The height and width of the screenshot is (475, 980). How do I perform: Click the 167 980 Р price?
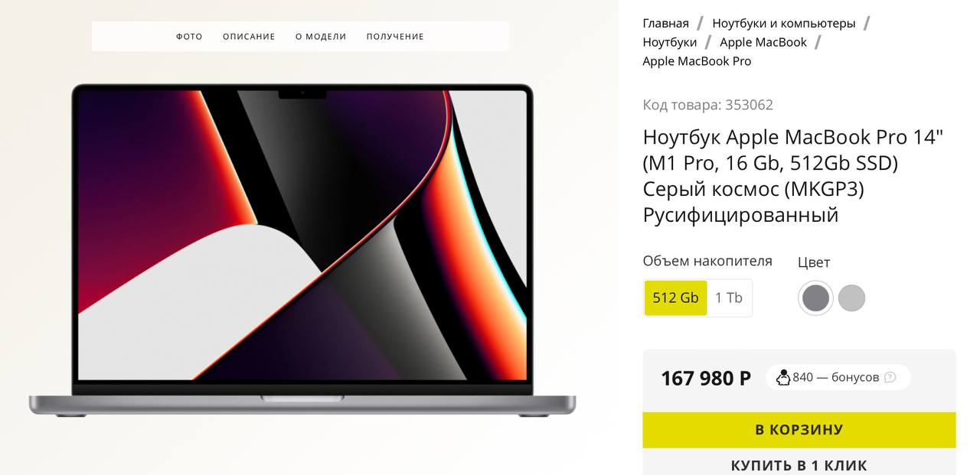point(706,378)
